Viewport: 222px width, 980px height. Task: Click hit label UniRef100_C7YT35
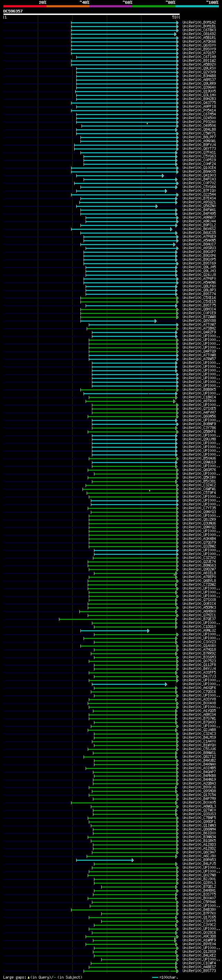coord(199,508)
